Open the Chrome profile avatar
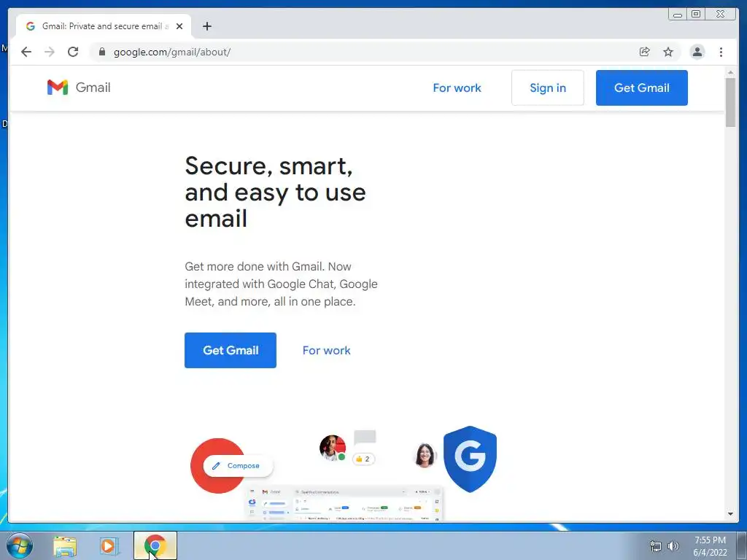Screen dimensions: 747x560 point(697,52)
